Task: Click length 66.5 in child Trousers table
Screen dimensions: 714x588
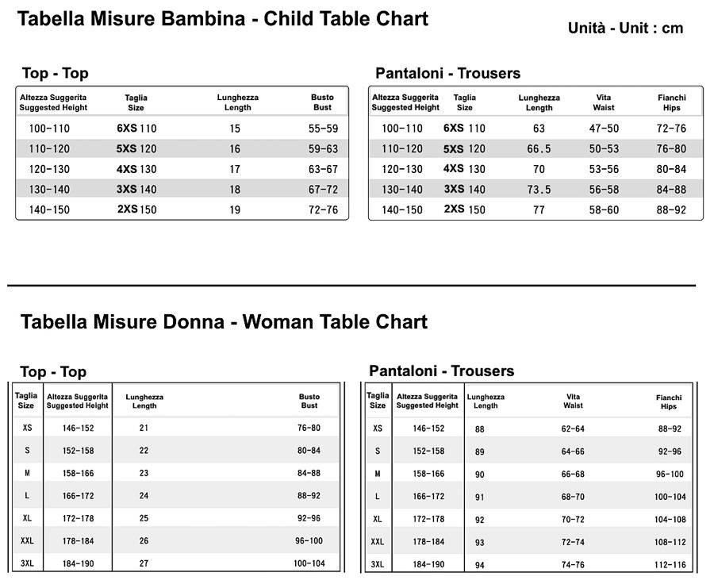Action: click(x=539, y=149)
